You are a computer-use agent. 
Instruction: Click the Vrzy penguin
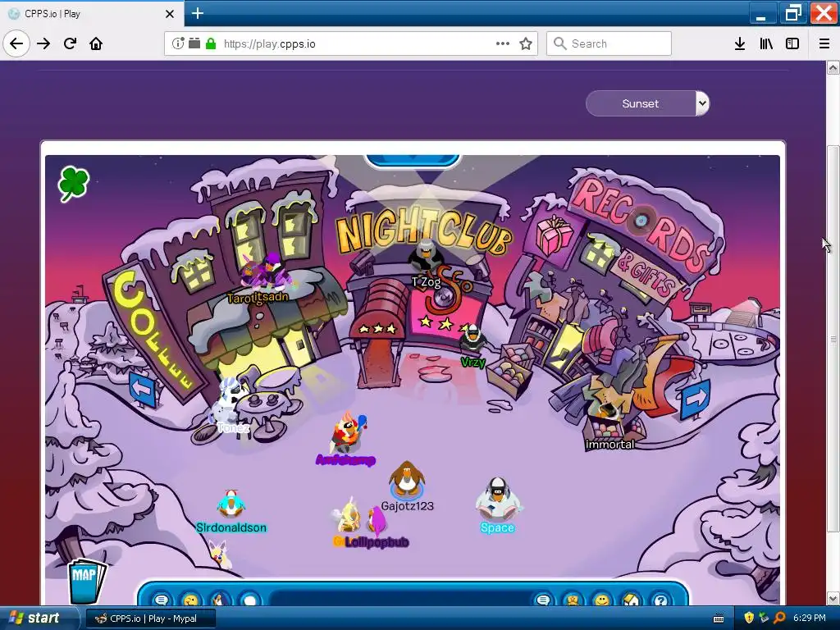click(x=472, y=339)
